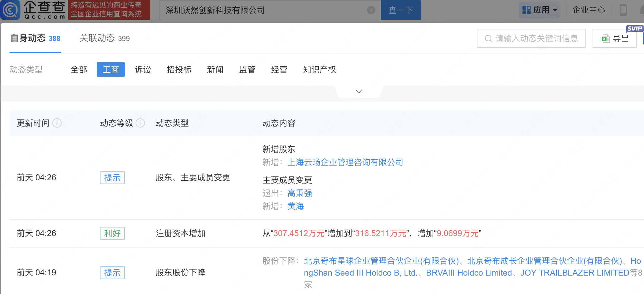644x294 pixels.
Task: Click the company name search field
Action: tap(264, 10)
